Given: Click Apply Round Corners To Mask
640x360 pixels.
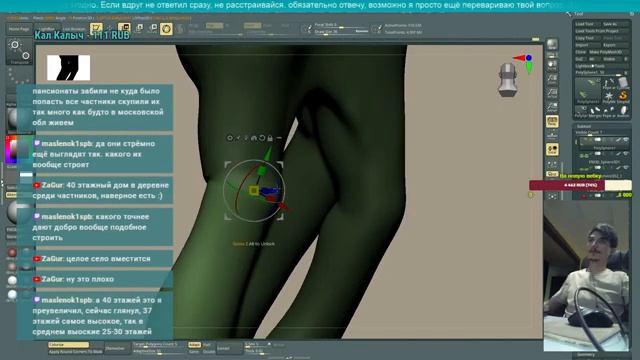Looking at the screenshot, I should (75, 352).
